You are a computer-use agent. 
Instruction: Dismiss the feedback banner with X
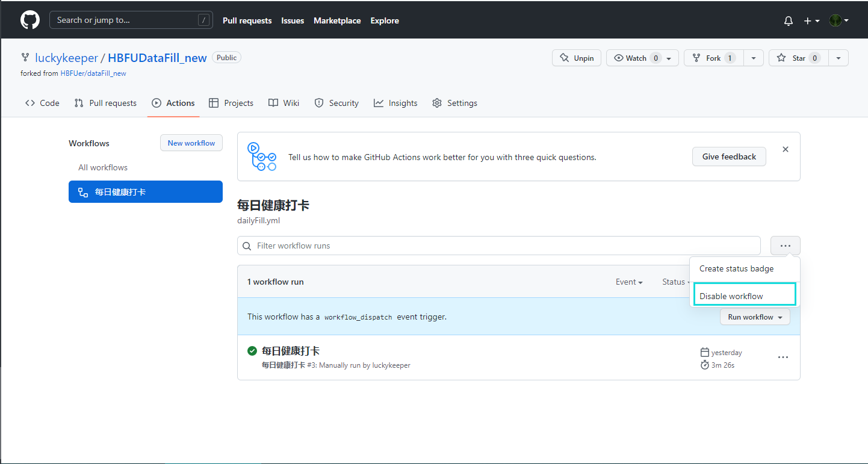(785, 149)
